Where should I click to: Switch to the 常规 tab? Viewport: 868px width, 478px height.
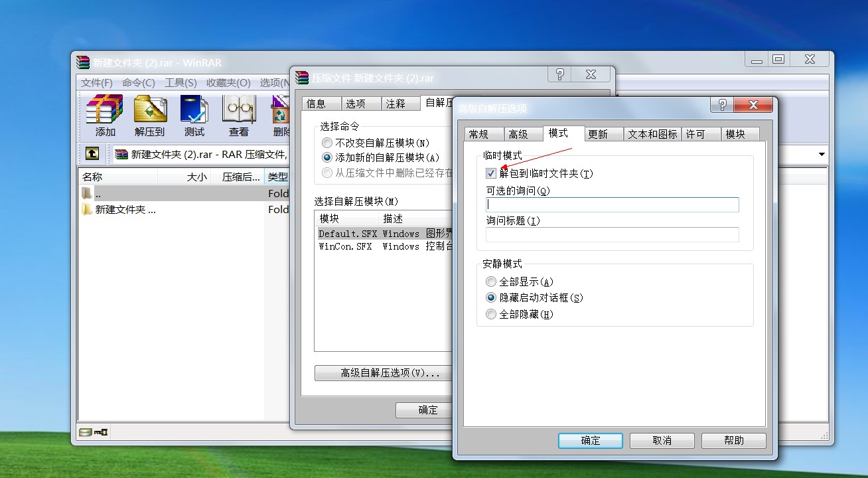484,134
